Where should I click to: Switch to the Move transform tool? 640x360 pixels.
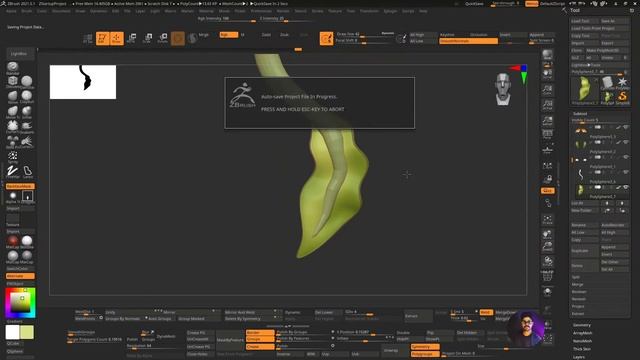pyautogui.click(x=132, y=38)
